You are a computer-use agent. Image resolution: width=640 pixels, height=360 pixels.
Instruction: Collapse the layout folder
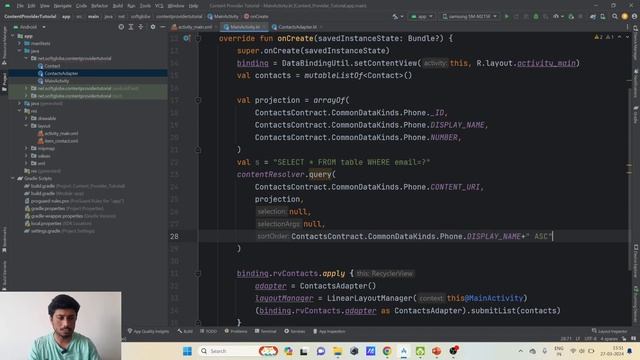tap(27, 126)
